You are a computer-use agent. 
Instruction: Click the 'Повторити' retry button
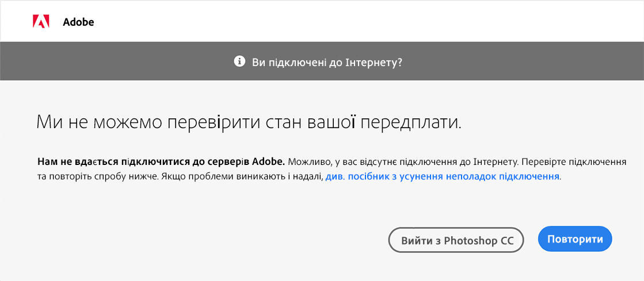click(575, 239)
